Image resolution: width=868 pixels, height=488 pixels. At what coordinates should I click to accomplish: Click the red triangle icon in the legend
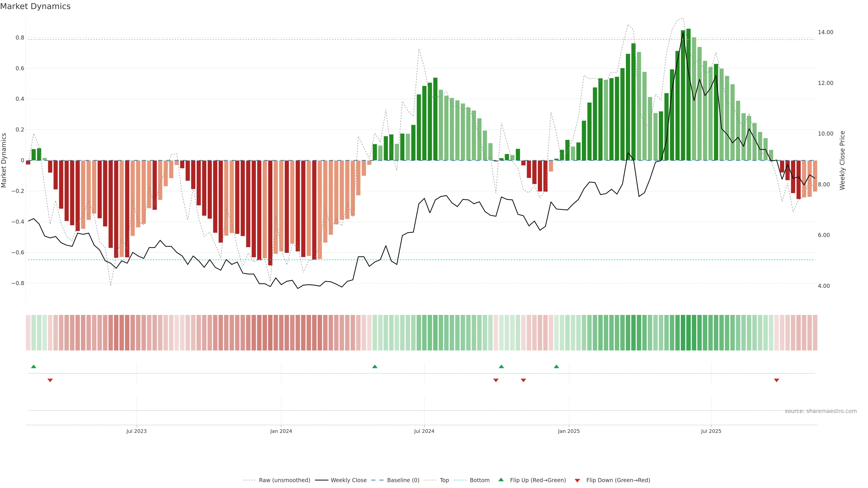point(577,481)
